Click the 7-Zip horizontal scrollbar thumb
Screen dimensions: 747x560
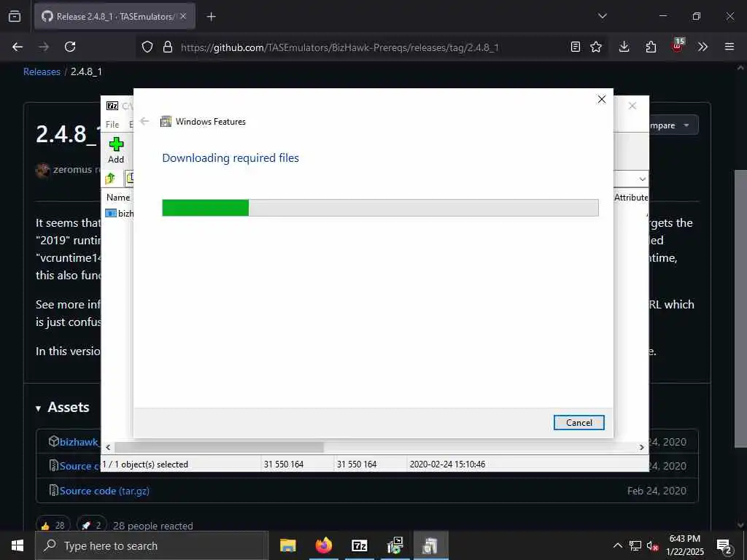pyautogui.click(x=219, y=447)
